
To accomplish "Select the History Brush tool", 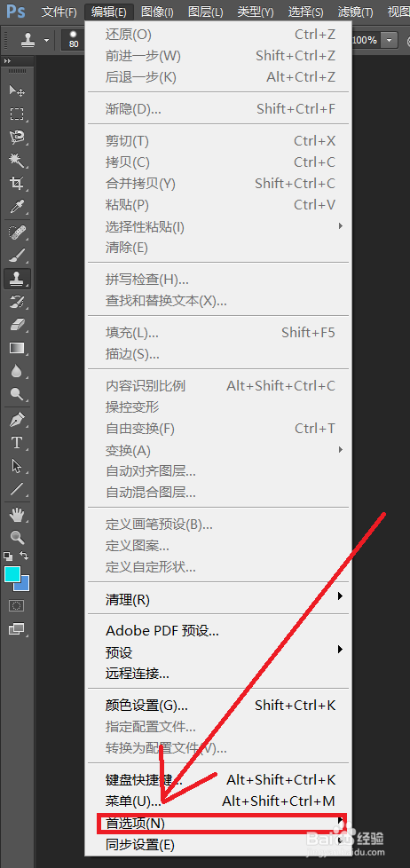I will tap(17, 302).
